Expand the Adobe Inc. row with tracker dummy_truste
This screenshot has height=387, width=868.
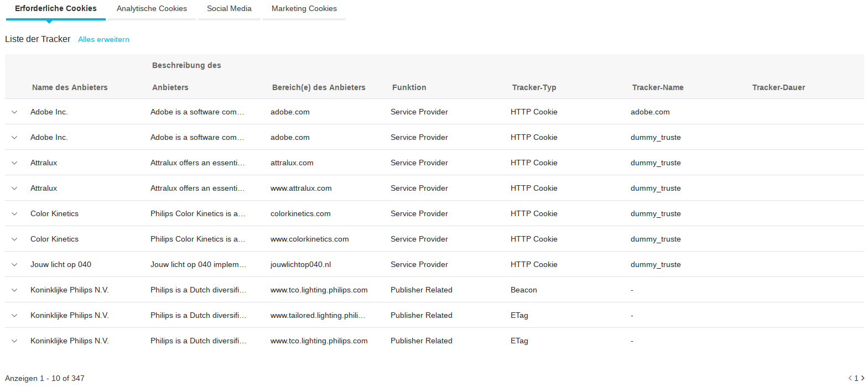(x=14, y=138)
